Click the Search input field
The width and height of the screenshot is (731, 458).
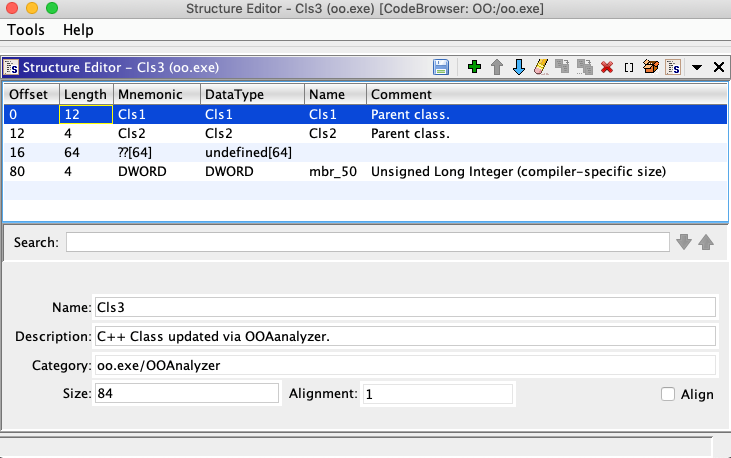pos(368,242)
